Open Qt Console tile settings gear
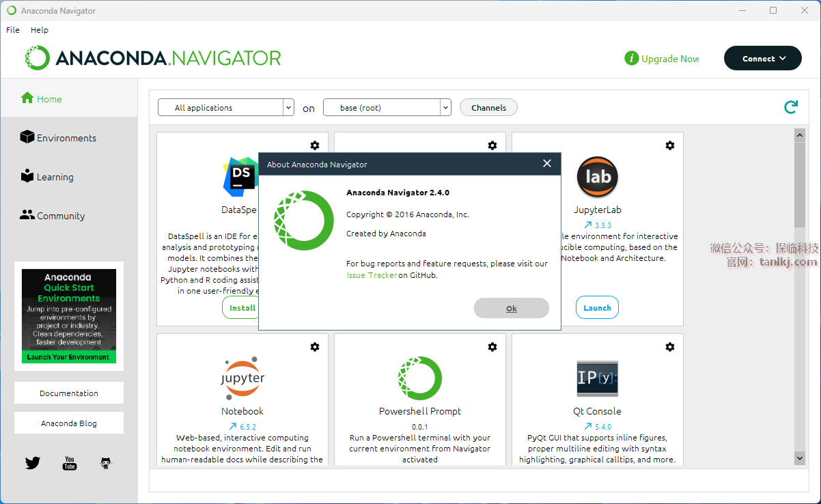The height and width of the screenshot is (504, 821). pyautogui.click(x=670, y=347)
